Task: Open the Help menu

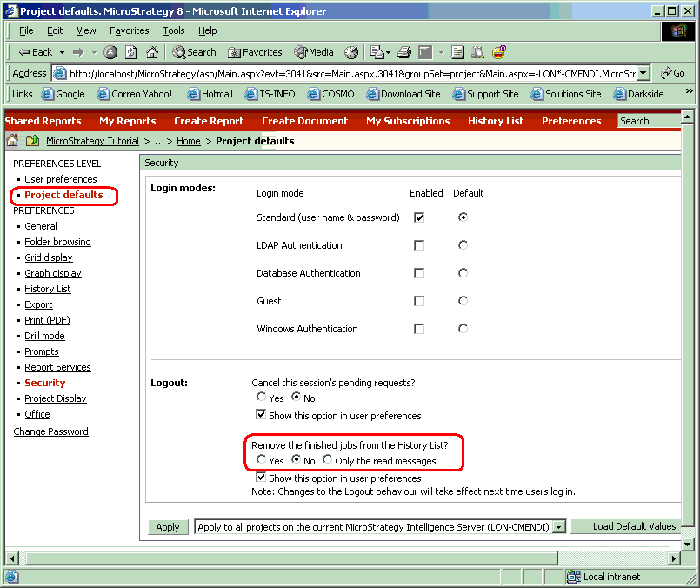Action: 208,30
